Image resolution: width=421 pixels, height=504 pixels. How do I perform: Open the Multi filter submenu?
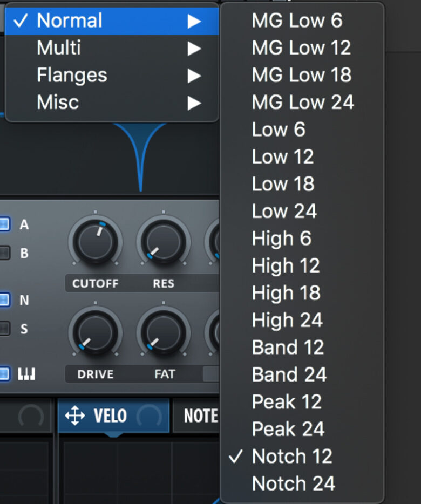tap(112, 48)
